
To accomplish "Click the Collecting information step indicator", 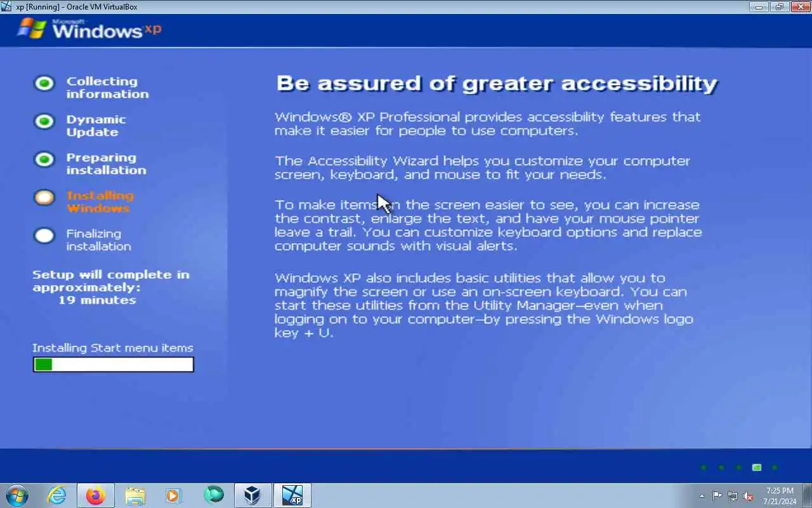I will pos(44,83).
